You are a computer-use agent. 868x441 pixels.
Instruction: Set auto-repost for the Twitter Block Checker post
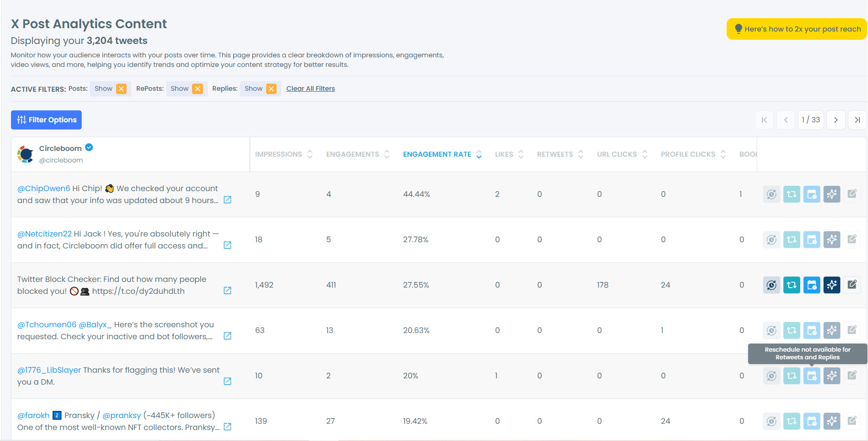pyautogui.click(x=772, y=285)
